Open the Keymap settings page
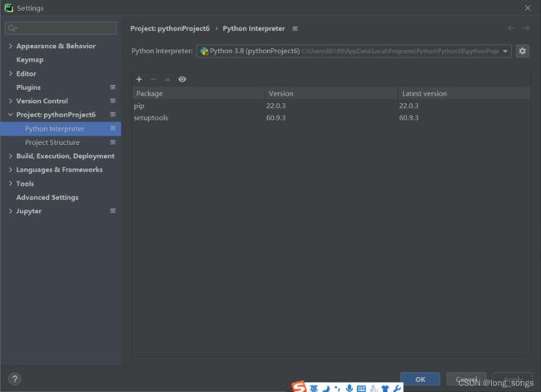This screenshot has height=392, width=541. click(x=30, y=60)
